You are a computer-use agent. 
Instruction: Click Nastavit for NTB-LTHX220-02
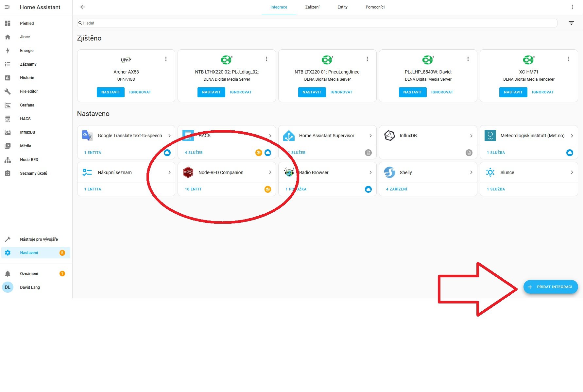click(211, 92)
